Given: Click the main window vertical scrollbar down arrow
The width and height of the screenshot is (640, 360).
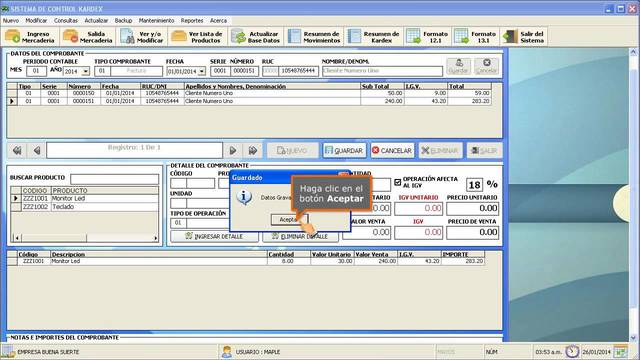Looking at the screenshot, I should tap(633, 338).
